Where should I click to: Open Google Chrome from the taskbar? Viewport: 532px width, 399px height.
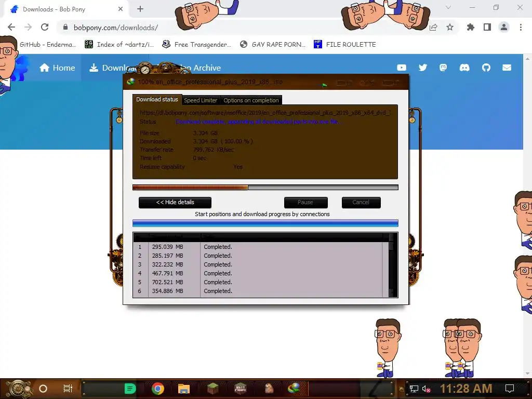pyautogui.click(x=158, y=389)
